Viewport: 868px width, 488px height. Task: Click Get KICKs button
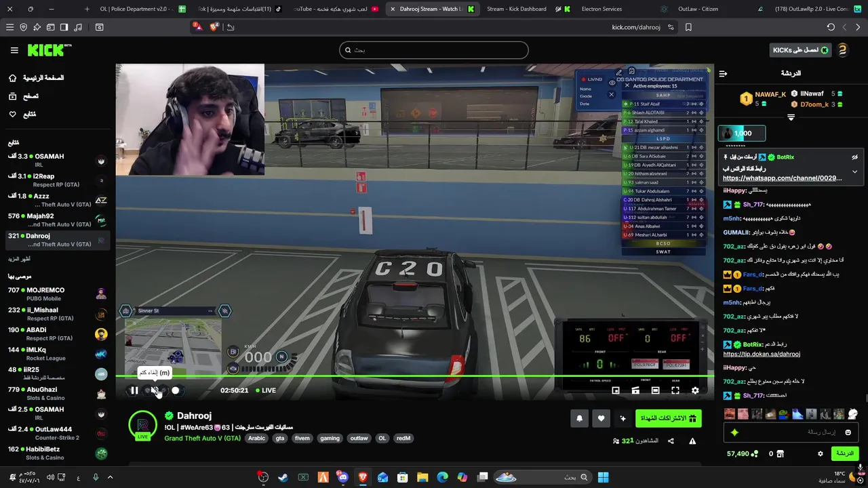[800, 50]
